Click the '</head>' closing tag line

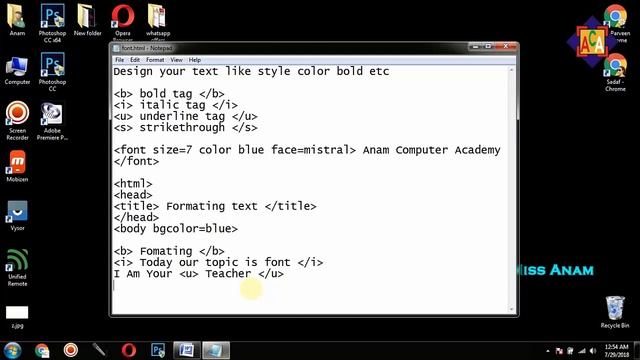136,217
